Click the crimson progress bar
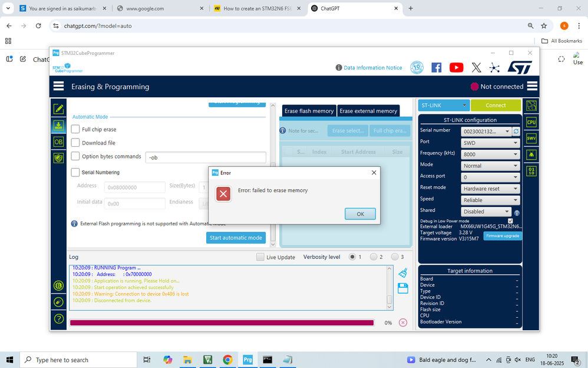Image resolution: width=588 pixels, height=368 pixels. click(x=222, y=323)
